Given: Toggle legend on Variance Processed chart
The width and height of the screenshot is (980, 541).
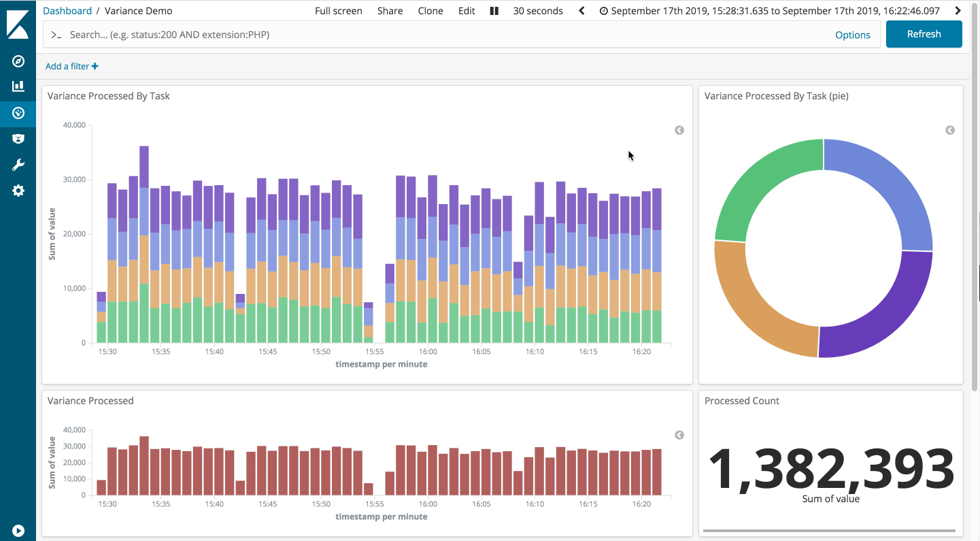Looking at the screenshot, I should pyautogui.click(x=679, y=435).
